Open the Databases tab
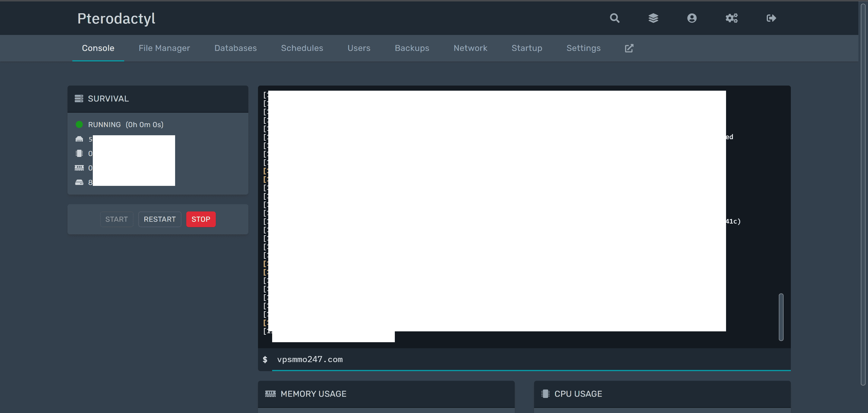Screen dimensions: 868x413 point(235,48)
